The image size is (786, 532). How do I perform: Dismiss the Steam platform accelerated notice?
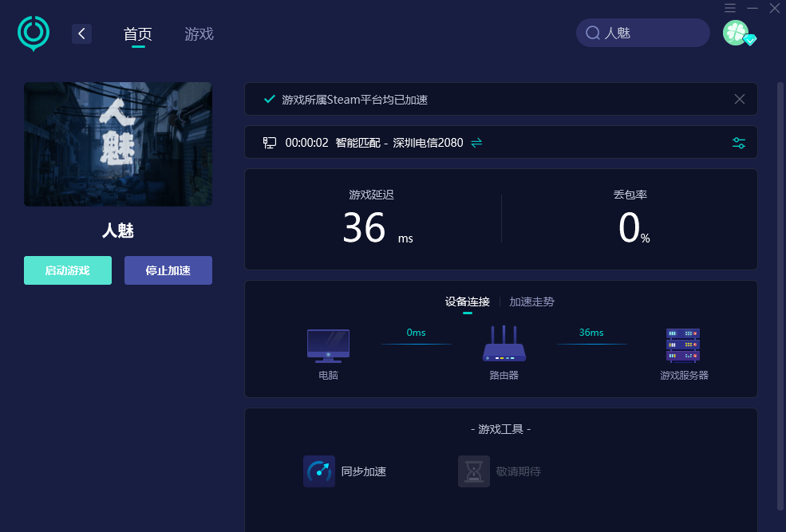coord(740,99)
